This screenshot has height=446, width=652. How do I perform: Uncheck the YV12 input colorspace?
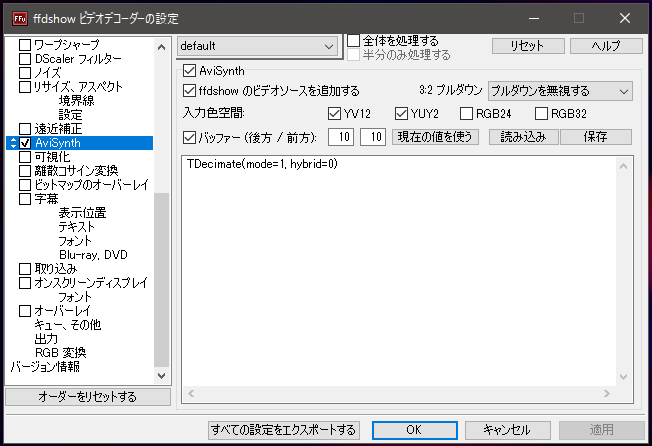pos(334,113)
